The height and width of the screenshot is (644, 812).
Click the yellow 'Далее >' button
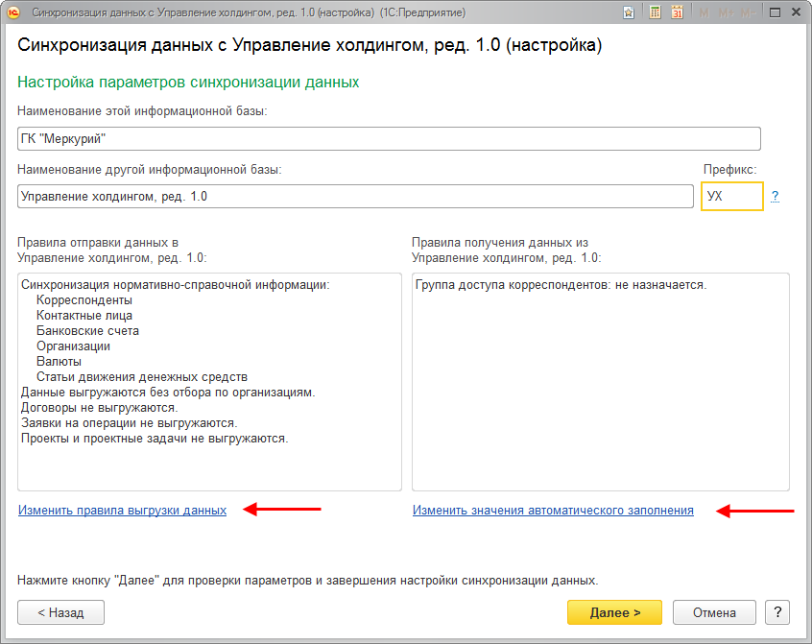[614, 612]
